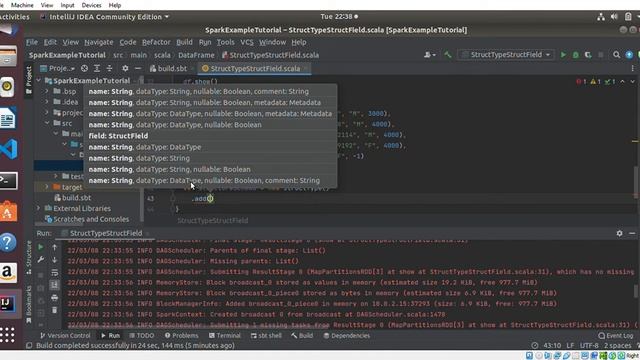Viewport: 640px width, 360px height.
Task: Print the Run console output
Action: coord(54,298)
